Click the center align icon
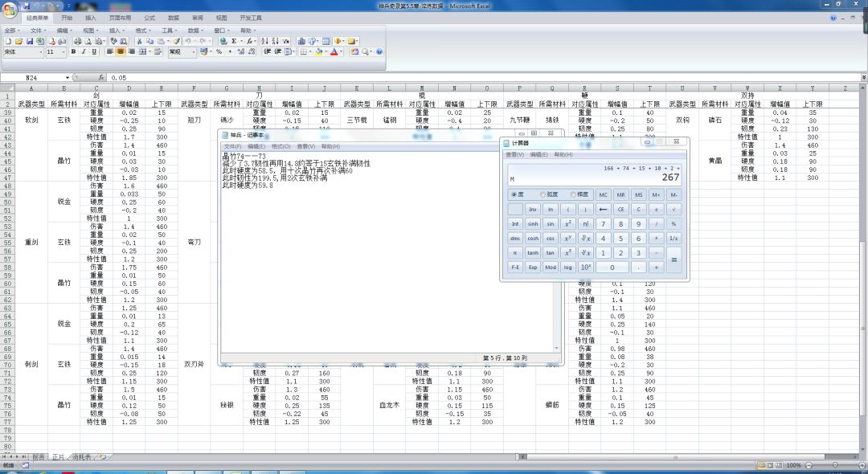This screenshot has height=474, width=868. [121, 51]
